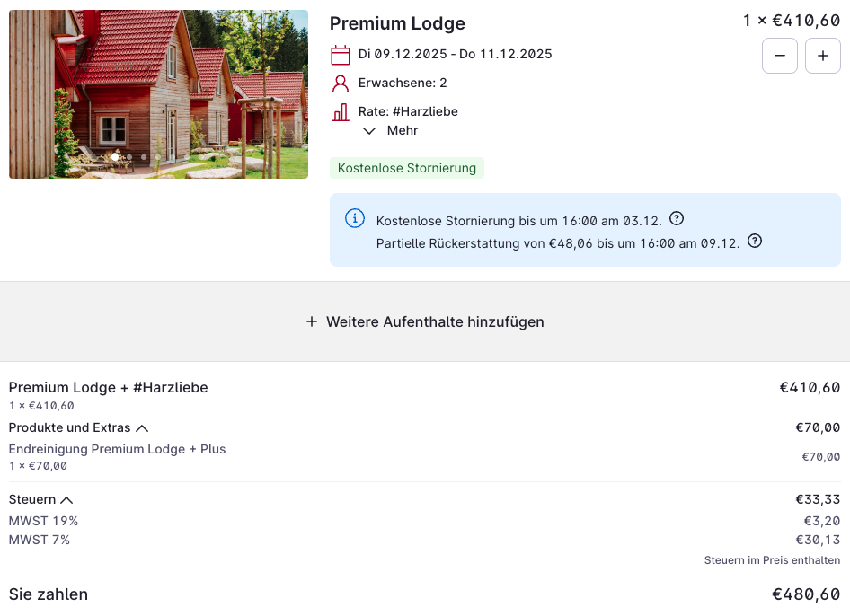Click the plus icon before Weitere Aufenthalte

tap(312, 321)
